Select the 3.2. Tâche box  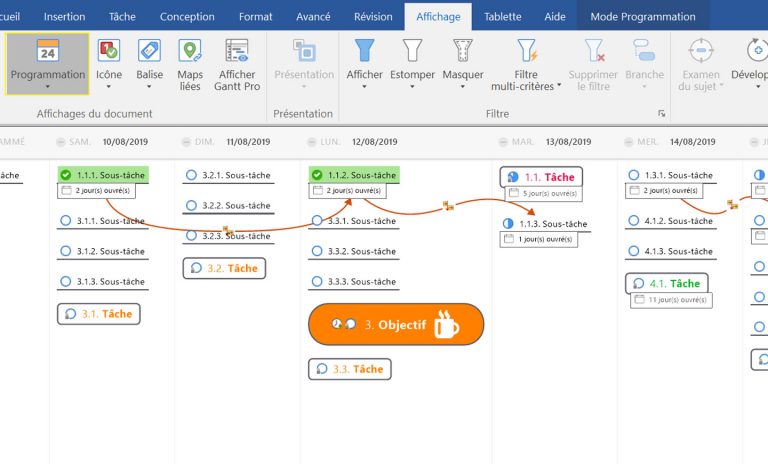(224, 268)
